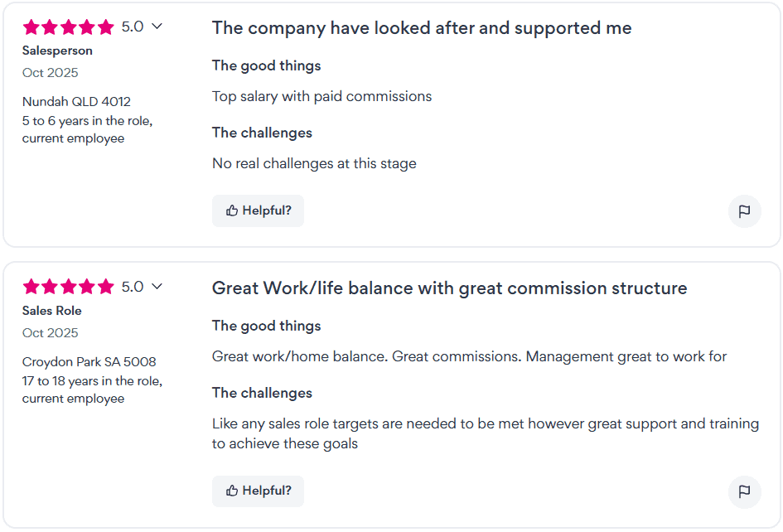Click the 'Sales Role' job title label

[x=51, y=311]
